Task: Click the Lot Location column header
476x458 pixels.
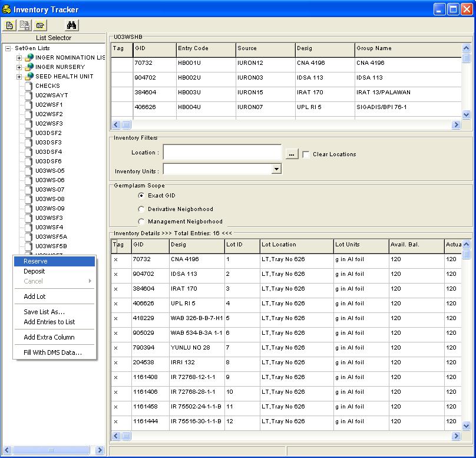Action: [x=296, y=246]
